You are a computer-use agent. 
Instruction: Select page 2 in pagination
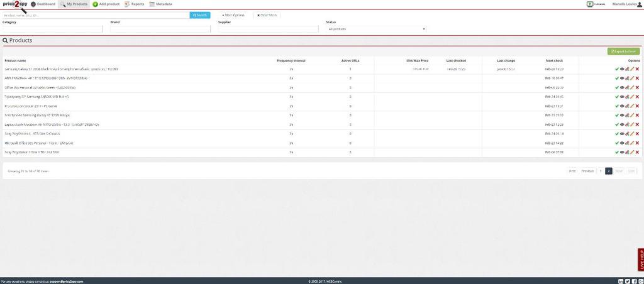coord(609,171)
